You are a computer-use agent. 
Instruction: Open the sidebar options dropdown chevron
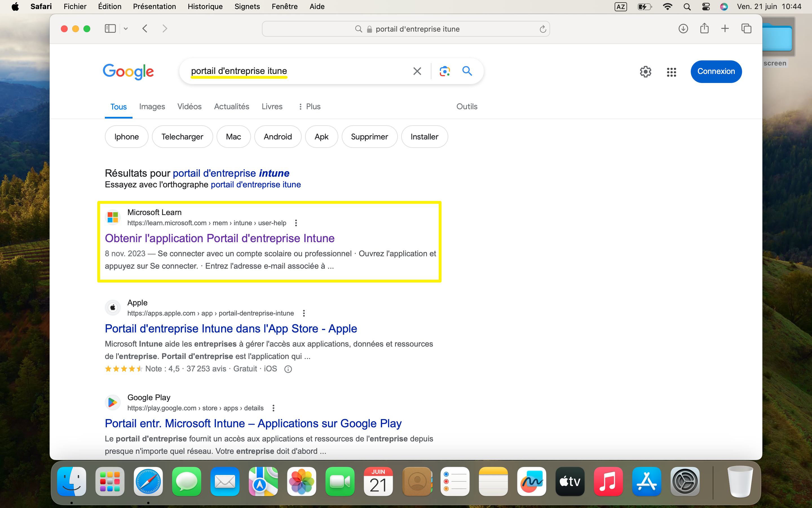coord(126,29)
